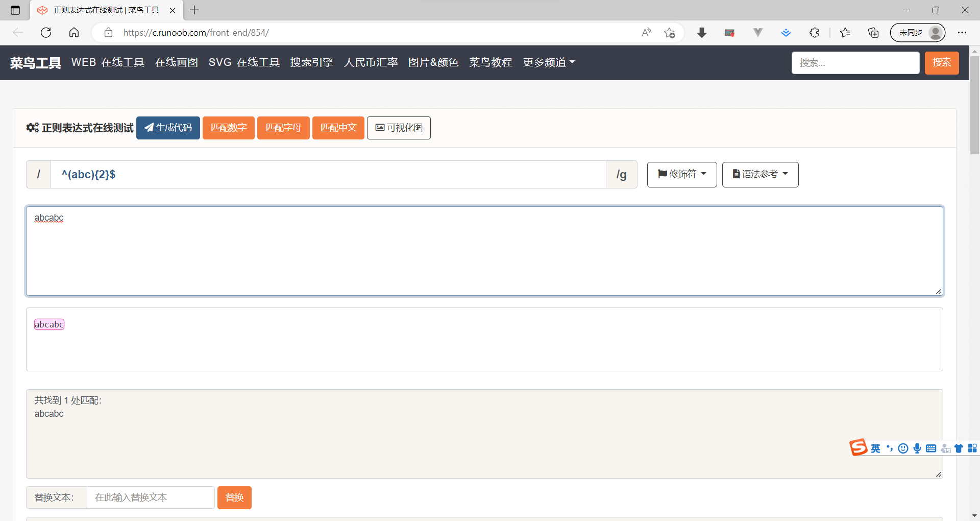Open 人民币汇率 menu item

[371, 62]
